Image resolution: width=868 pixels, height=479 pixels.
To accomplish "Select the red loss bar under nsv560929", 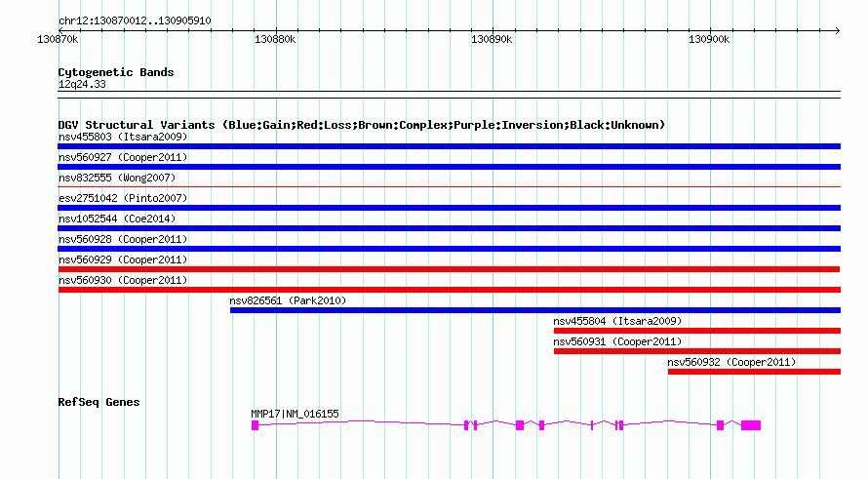I will coord(449,269).
